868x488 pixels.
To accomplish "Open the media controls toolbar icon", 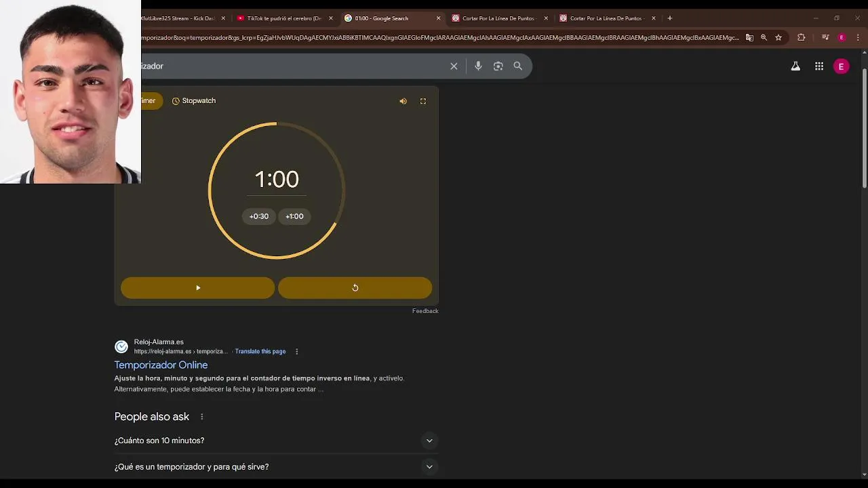I will tap(825, 38).
